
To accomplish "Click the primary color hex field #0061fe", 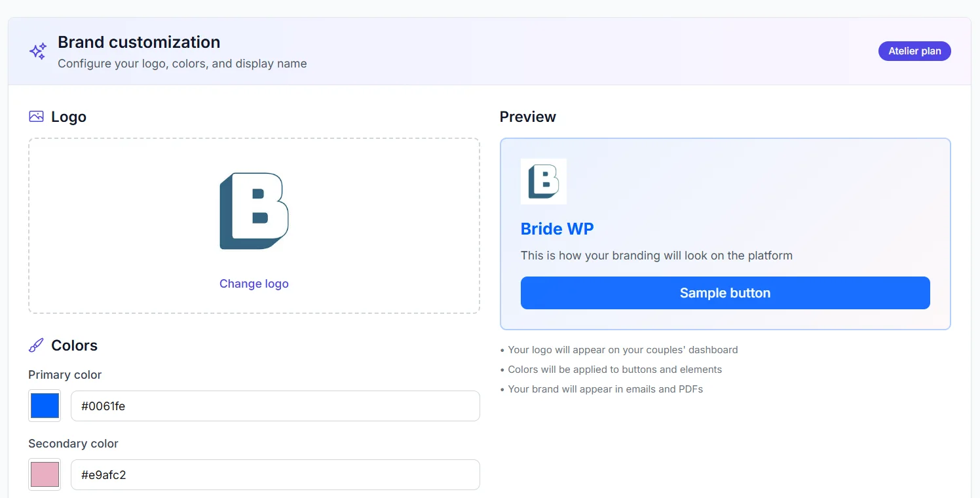I will click(275, 406).
